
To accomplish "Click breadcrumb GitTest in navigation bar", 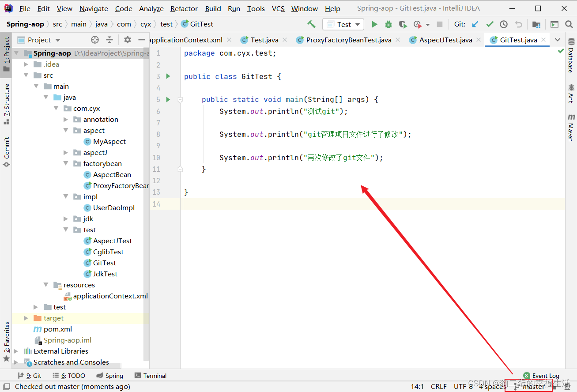I will (197, 24).
